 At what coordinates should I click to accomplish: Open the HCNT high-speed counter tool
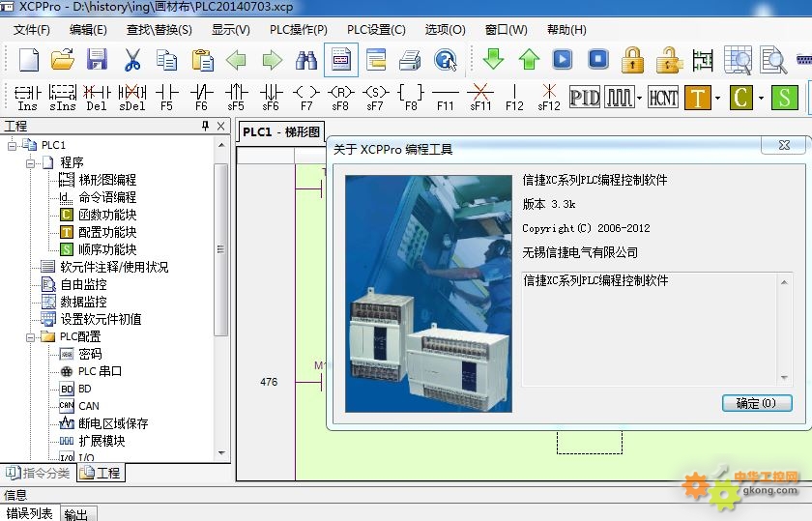click(663, 98)
